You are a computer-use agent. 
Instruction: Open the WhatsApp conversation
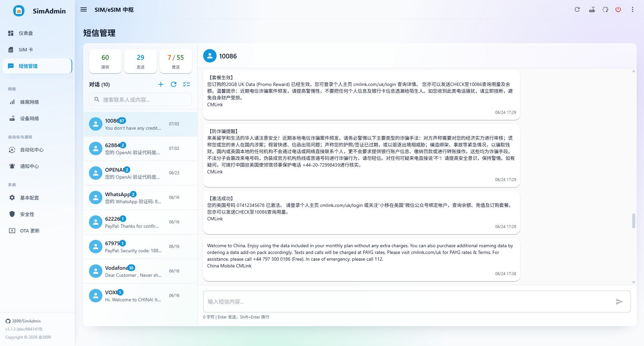(140, 198)
